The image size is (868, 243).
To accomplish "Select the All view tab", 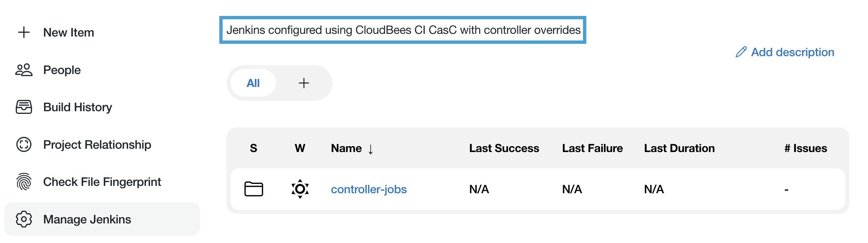I will pos(253,83).
